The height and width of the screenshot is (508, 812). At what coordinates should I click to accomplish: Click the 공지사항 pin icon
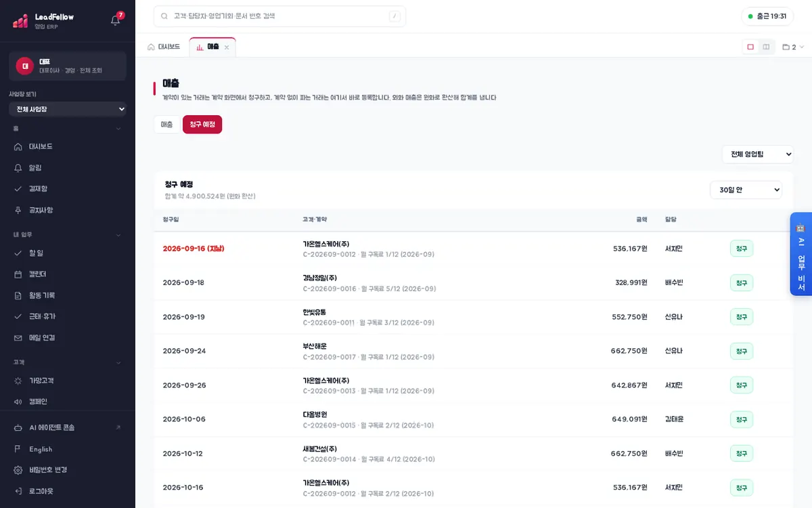(18, 210)
